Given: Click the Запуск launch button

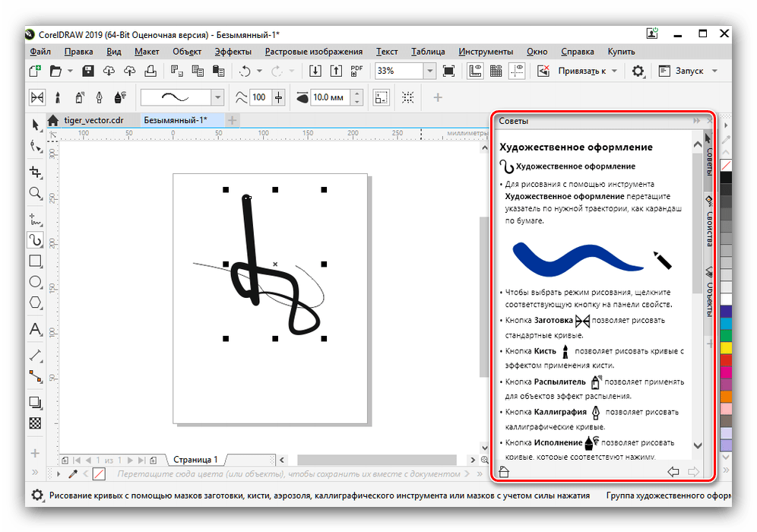Looking at the screenshot, I should point(687,71).
